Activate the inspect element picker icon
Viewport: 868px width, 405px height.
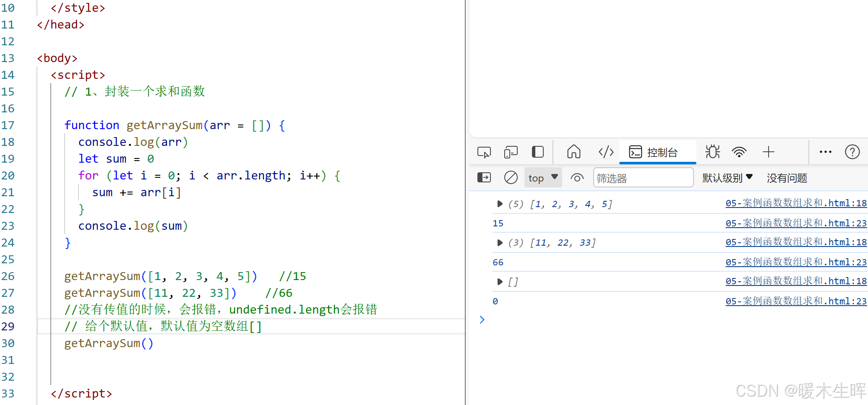(x=484, y=152)
